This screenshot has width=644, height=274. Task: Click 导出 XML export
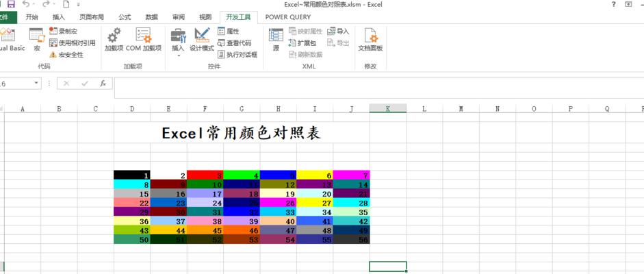click(338, 42)
